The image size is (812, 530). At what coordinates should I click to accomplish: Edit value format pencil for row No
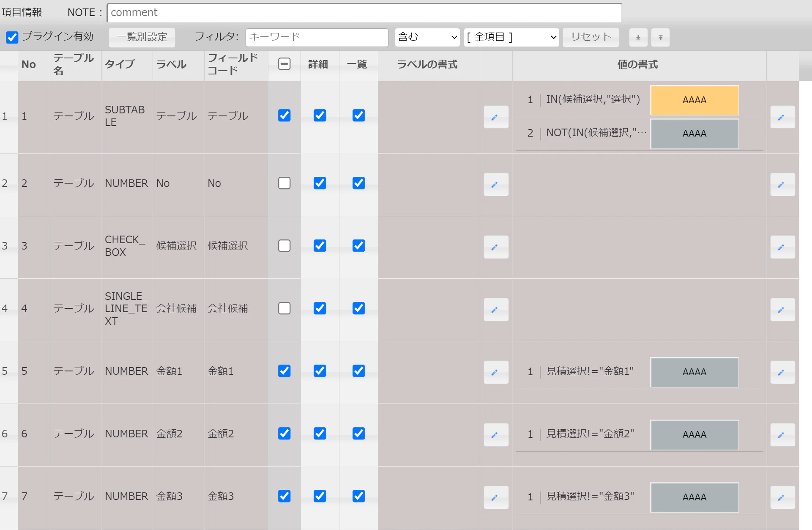782,184
